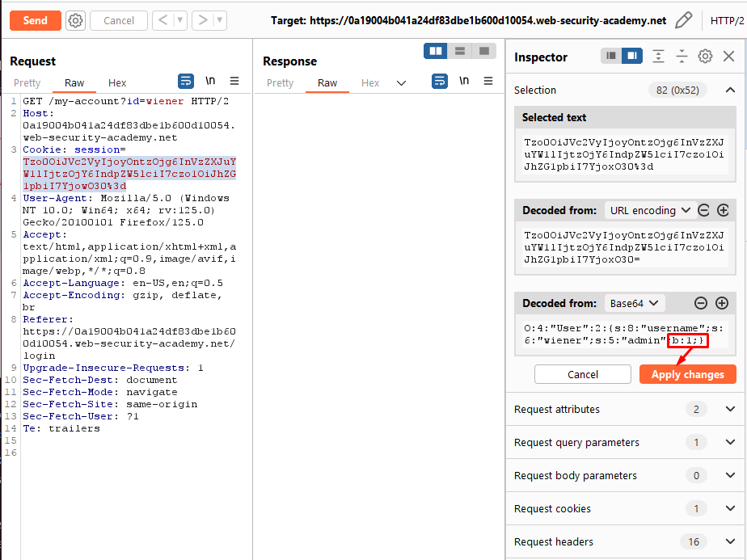Viewport: 747px width, 560px height.
Task: Select side-by-side request/response layout
Action: click(436, 51)
